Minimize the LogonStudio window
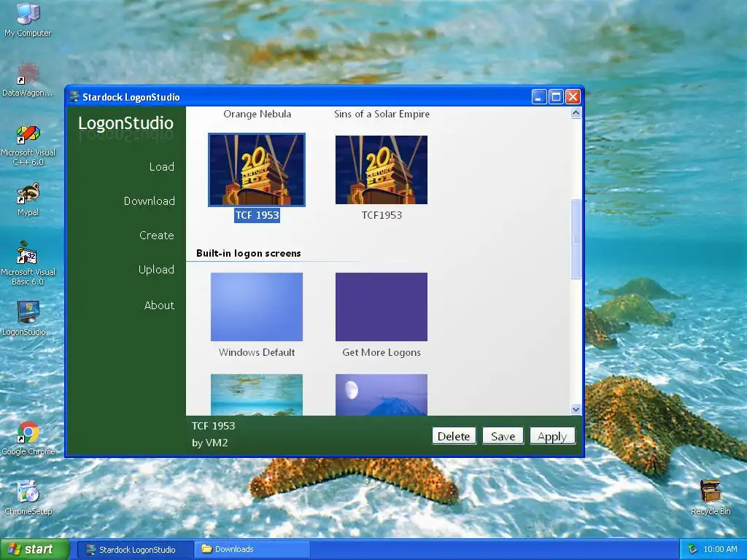 (x=539, y=97)
